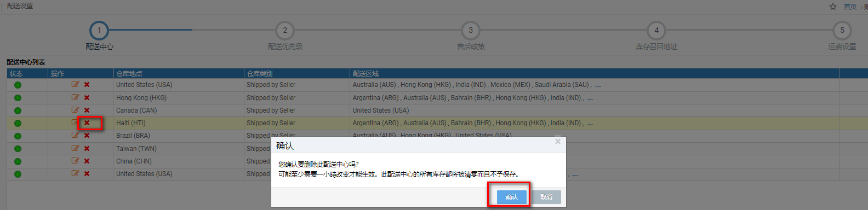
Task: Click the green status dot for Canada (CAN)
Action: (18, 110)
